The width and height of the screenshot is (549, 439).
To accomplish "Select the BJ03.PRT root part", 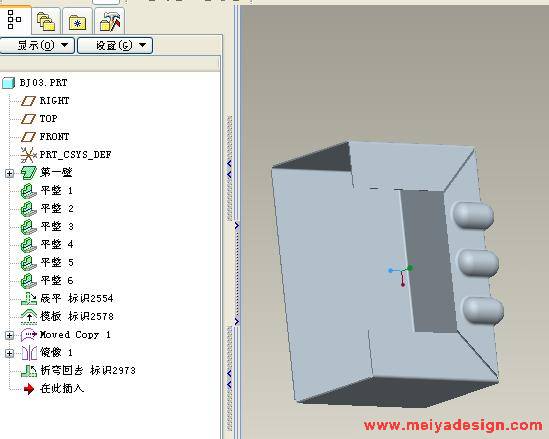I will click(x=43, y=83).
